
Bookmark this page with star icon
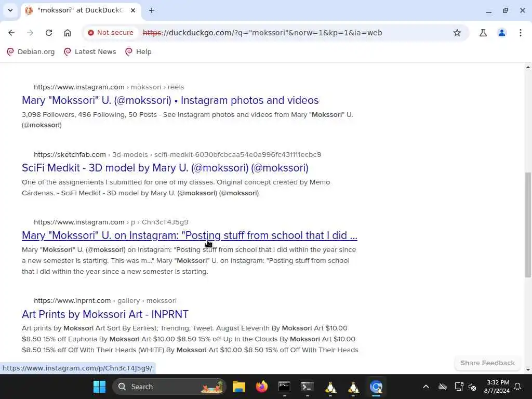pyautogui.click(x=457, y=33)
